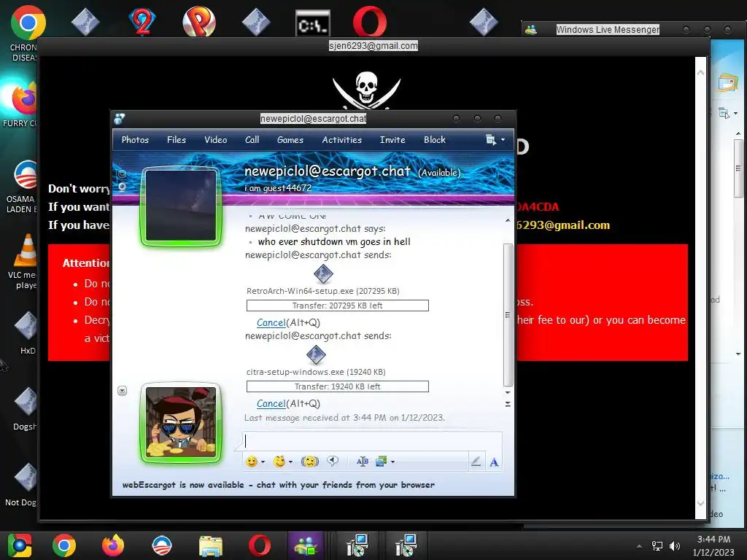Click the Obama logo taskbar icon
Viewport: 747px width, 560px height.
(161, 545)
